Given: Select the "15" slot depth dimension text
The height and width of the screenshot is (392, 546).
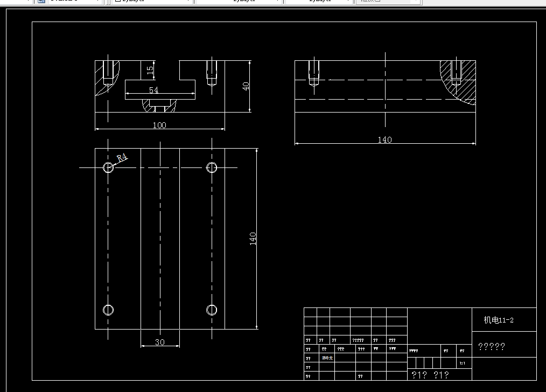Looking at the screenshot, I should pos(150,70).
